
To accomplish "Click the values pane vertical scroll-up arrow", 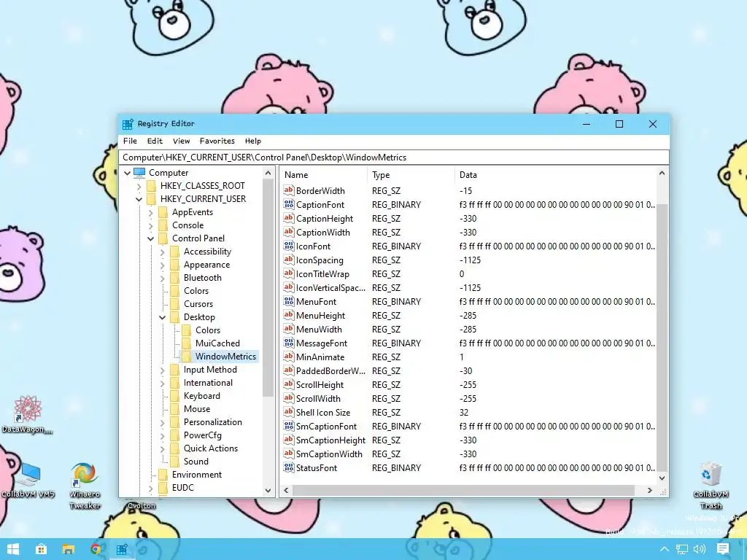I will point(662,174).
